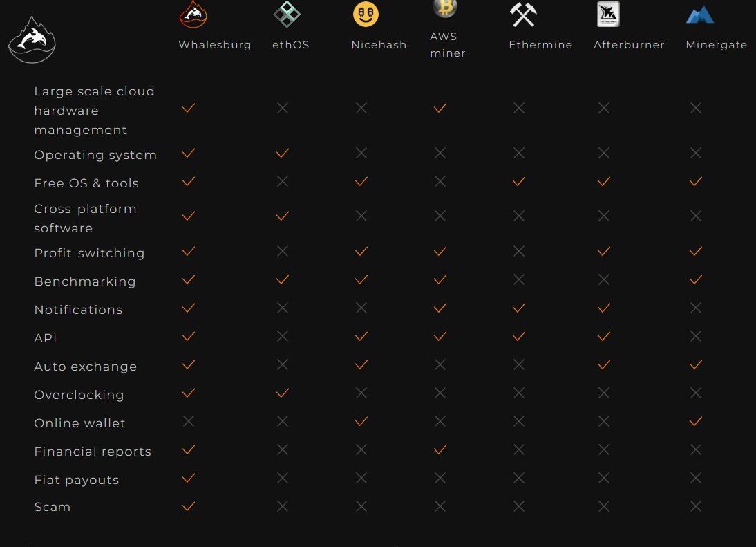Click the AWS miner column heading text
Screen dimensions: 756x547
pos(448,45)
